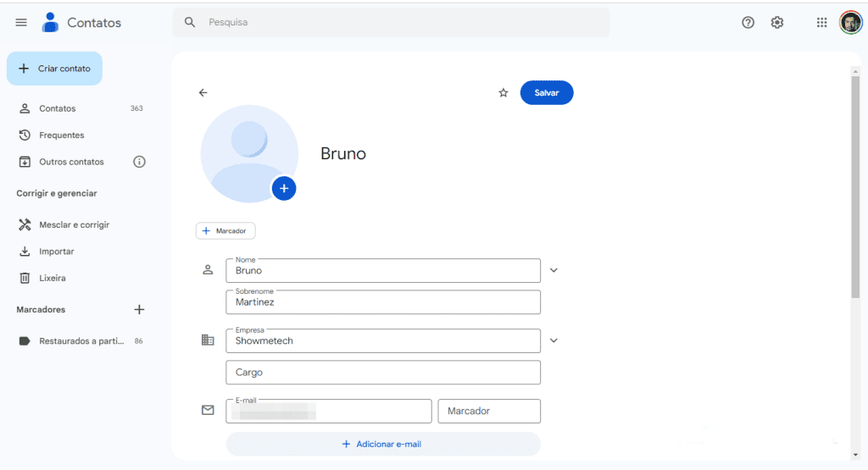Click the E-mail input field

coord(329,411)
